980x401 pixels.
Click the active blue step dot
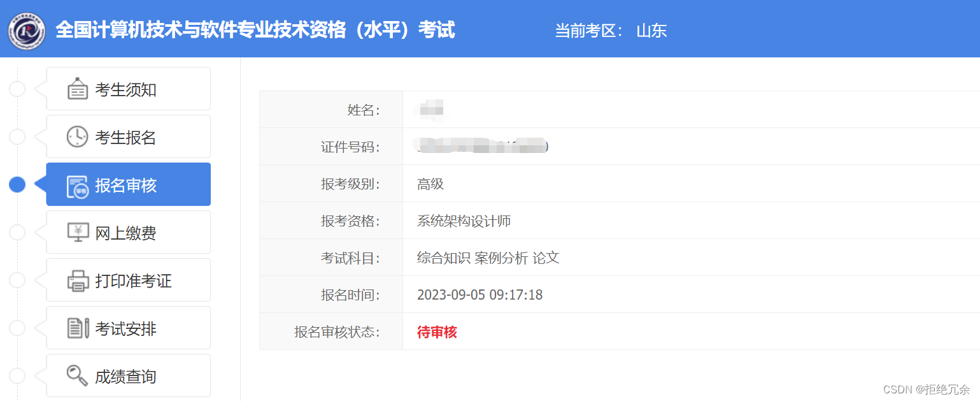coord(17,184)
